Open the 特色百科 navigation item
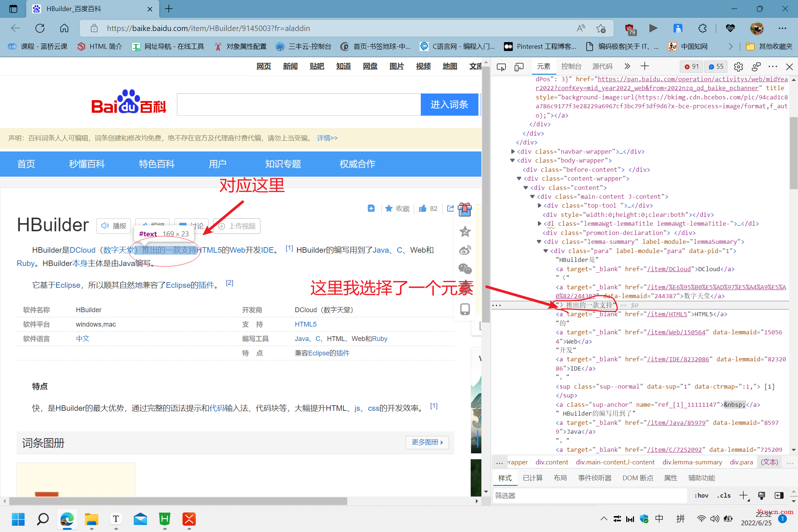The height and width of the screenshot is (532, 798). coord(157,164)
